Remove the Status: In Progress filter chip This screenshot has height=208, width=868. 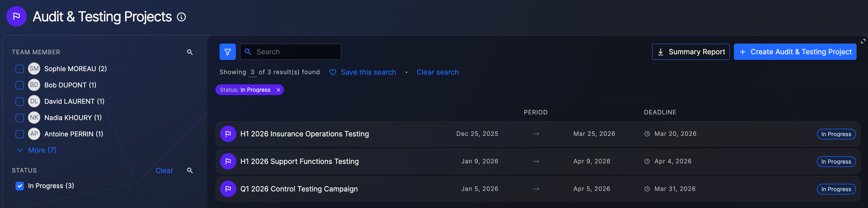coord(278,90)
